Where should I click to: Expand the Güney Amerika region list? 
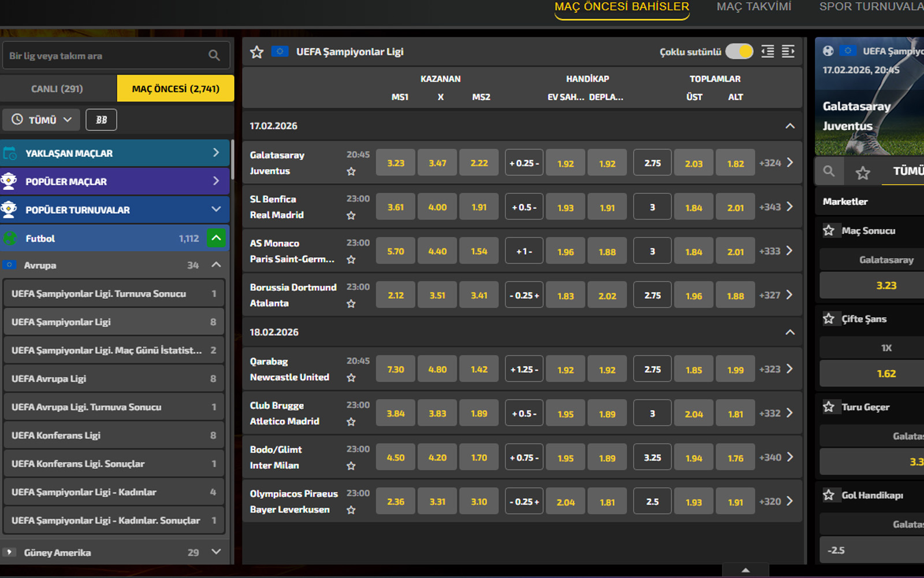point(216,552)
